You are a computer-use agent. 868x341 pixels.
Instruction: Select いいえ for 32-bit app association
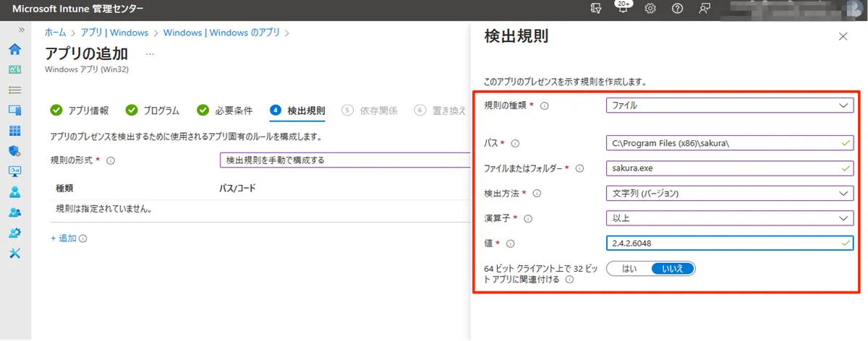(x=673, y=269)
